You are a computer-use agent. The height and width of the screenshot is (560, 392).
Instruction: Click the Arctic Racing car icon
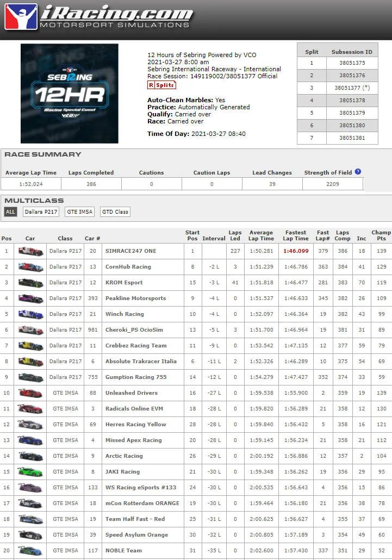coord(30,456)
